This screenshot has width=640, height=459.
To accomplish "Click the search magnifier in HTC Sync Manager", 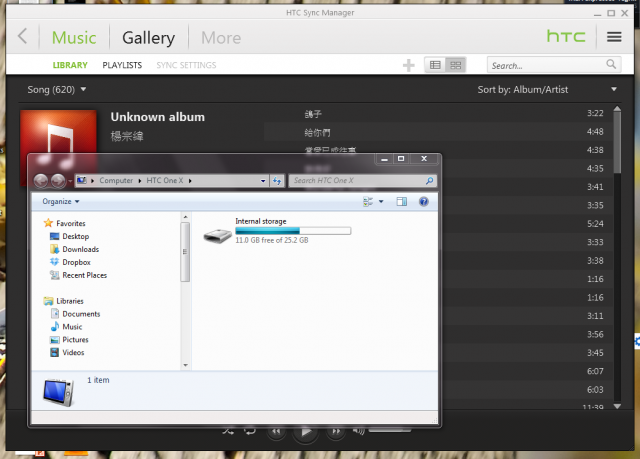I will (611, 64).
